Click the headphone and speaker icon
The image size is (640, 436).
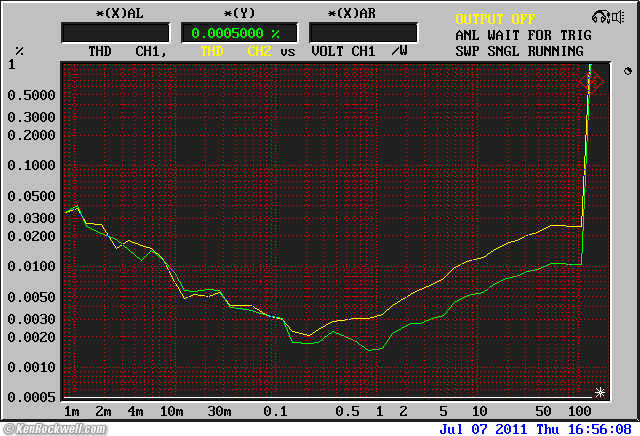[608, 17]
